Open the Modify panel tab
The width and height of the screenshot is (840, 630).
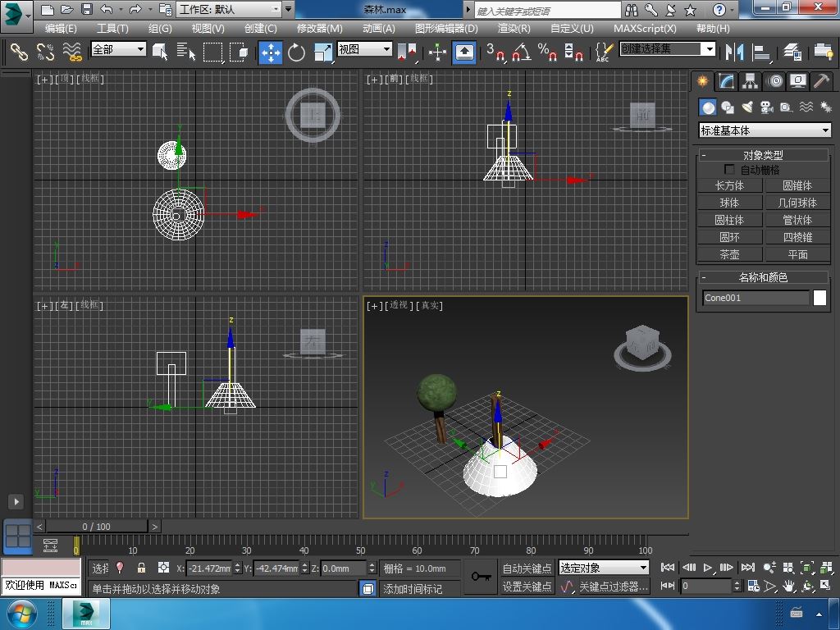726,81
